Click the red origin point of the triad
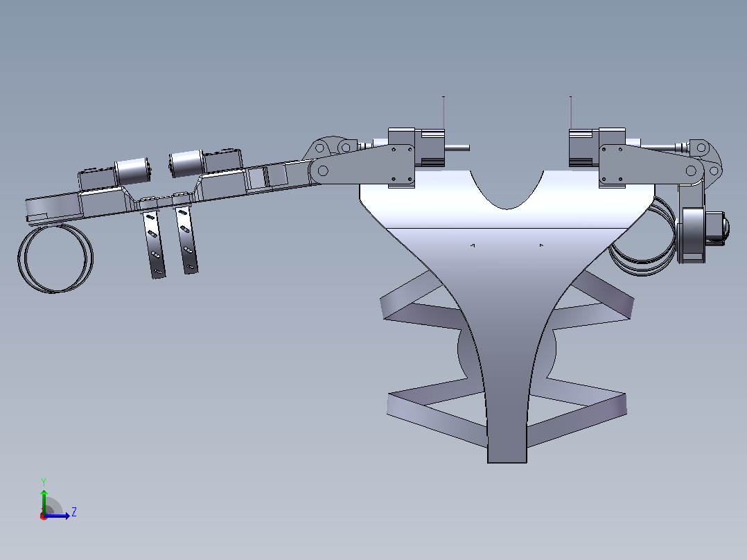This screenshot has width=747, height=560. coord(44,516)
